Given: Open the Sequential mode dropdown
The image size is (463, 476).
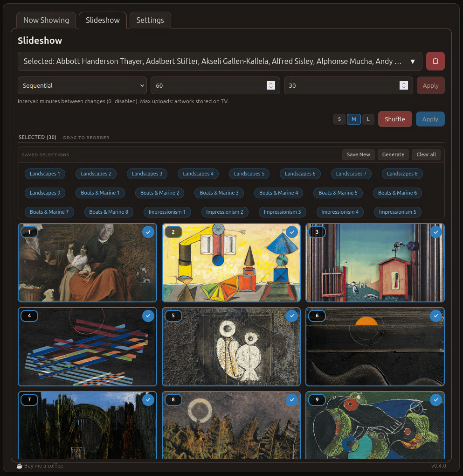Looking at the screenshot, I should tap(82, 85).
